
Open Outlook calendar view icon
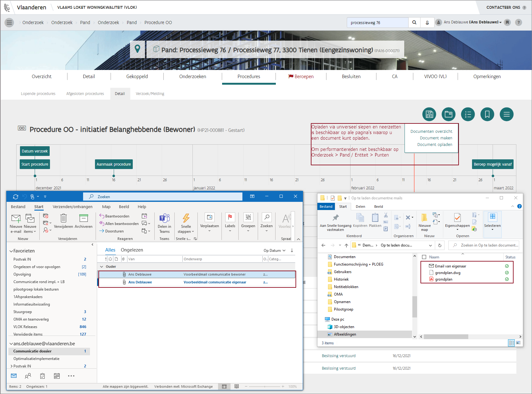pos(57,376)
